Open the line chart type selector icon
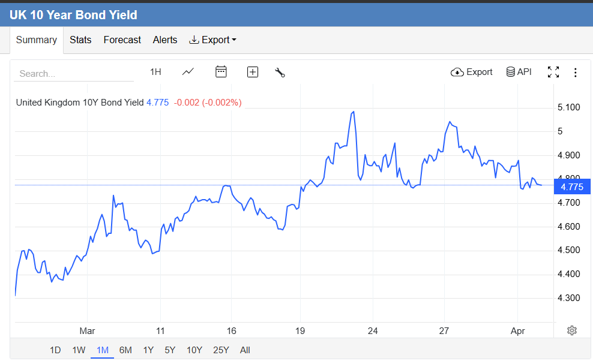Screen dimensions: 593x364 pos(188,72)
